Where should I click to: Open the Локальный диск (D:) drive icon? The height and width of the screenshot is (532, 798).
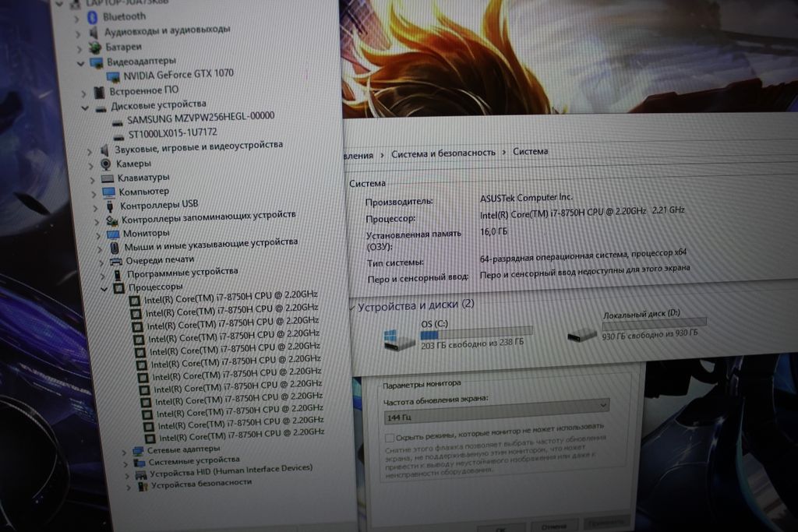click(583, 334)
